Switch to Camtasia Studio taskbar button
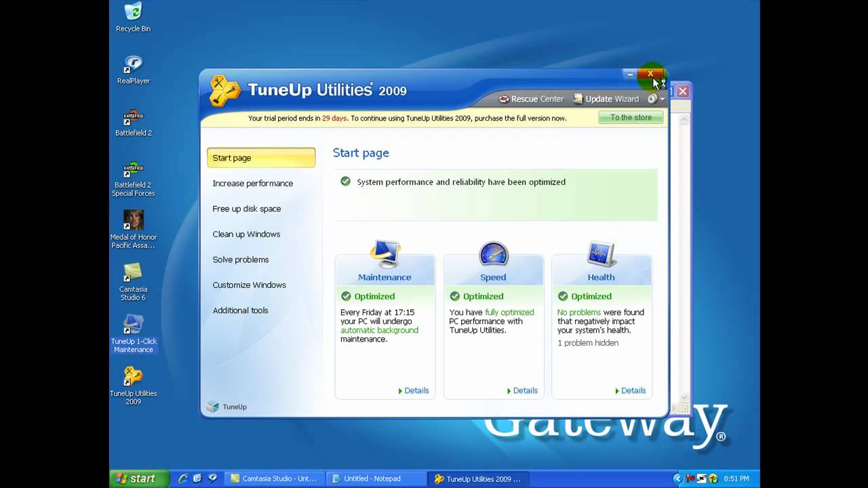 tap(274, 479)
